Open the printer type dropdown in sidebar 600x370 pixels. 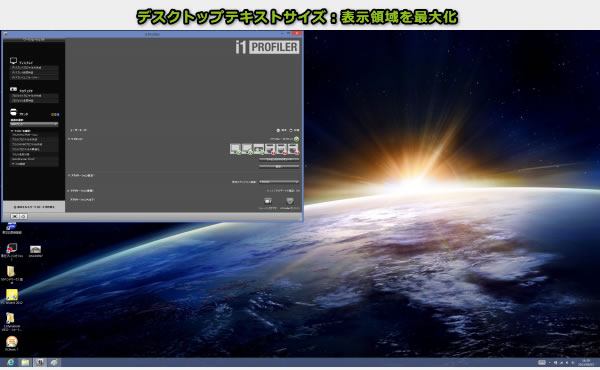tap(34, 124)
